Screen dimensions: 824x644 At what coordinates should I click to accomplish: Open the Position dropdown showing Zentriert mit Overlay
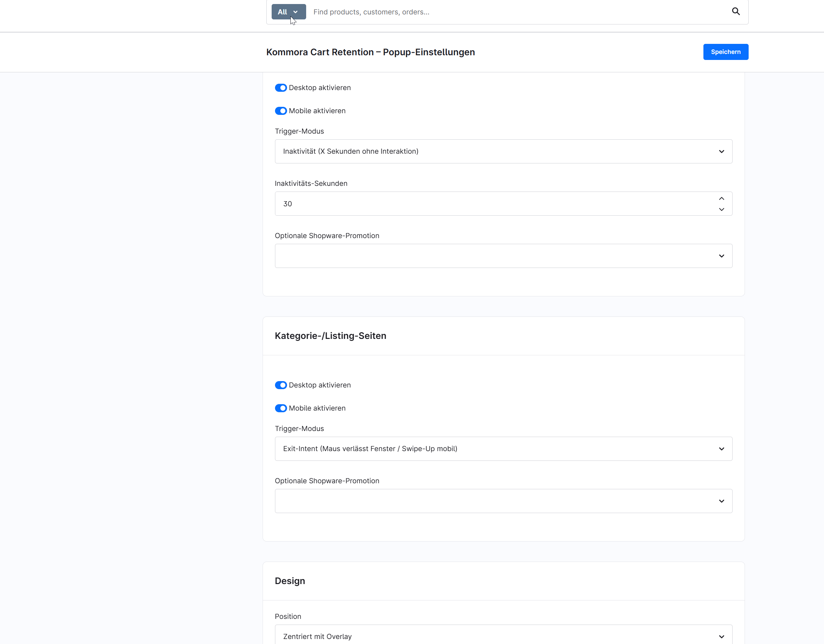pyautogui.click(x=504, y=635)
